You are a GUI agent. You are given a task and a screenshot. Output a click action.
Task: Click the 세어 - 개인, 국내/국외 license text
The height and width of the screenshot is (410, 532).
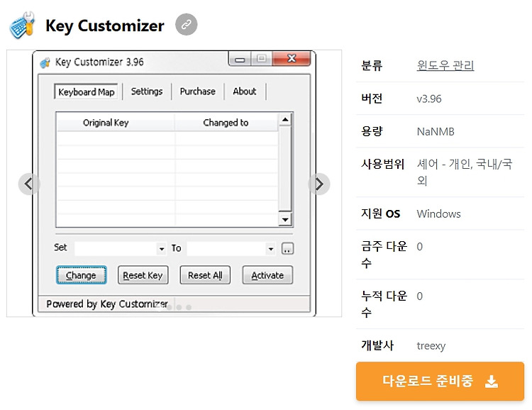464,172
